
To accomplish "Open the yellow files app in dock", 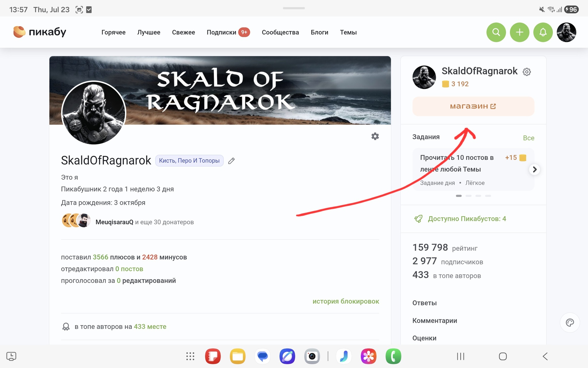I will (238, 356).
